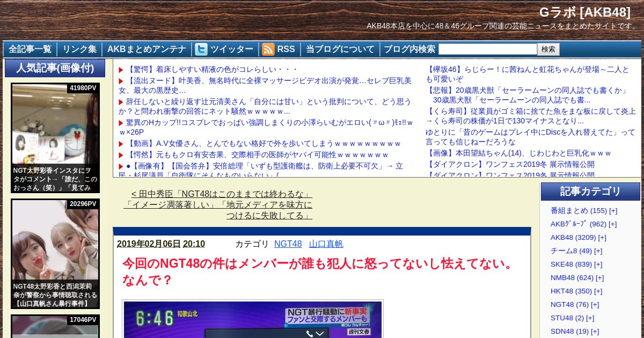Screen dimensions: 644x338
Task: Open the 20296PV popular article thumbnail
Action: (x=55, y=254)
